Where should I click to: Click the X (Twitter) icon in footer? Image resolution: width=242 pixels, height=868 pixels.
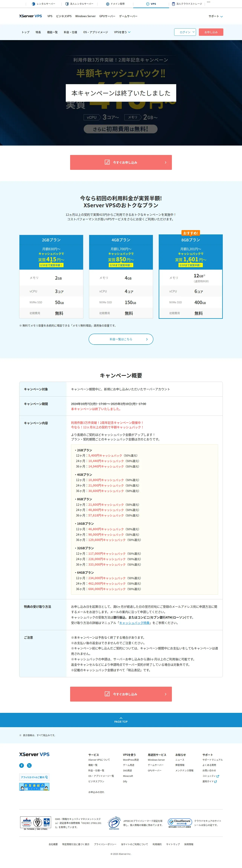point(29,766)
